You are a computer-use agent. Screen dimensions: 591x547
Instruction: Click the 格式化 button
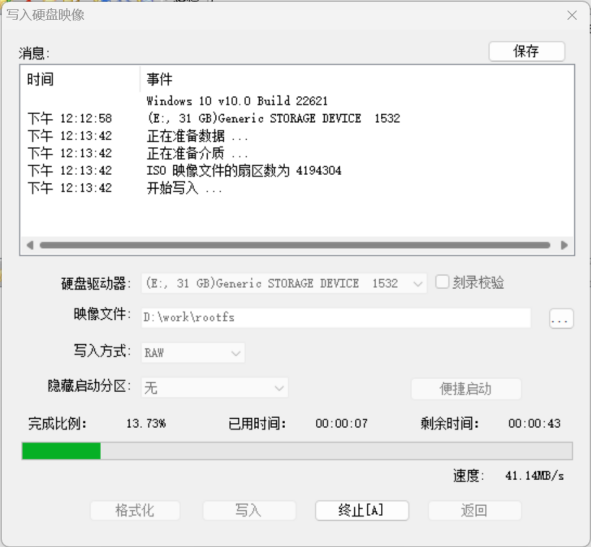[135, 510]
